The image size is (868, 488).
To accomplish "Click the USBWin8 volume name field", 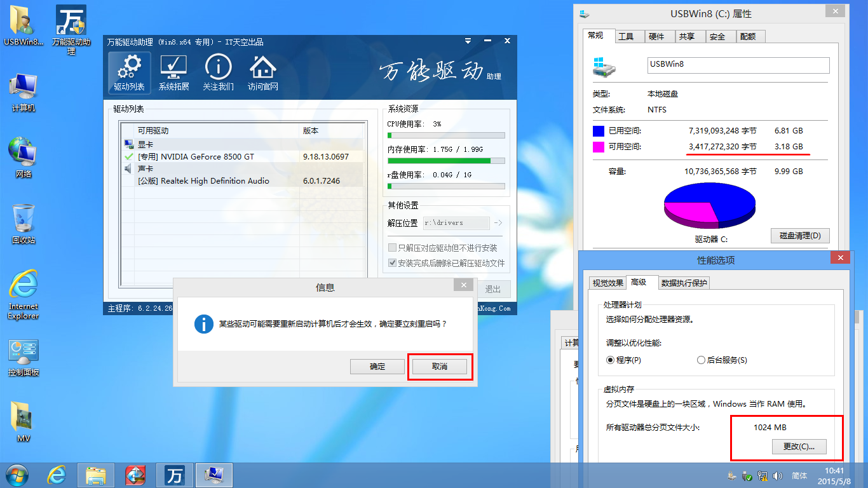I will pos(738,65).
